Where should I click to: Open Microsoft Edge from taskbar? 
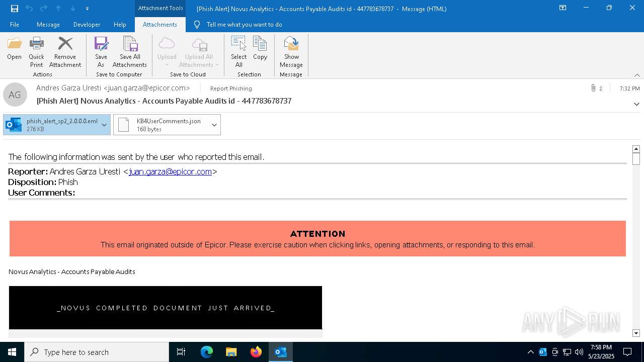[207, 352]
